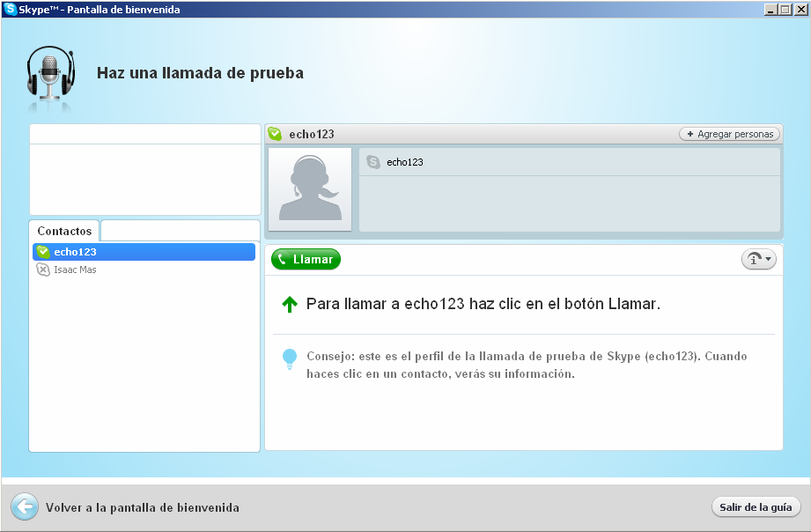Click the green status icon in echo123 header
This screenshot has height=532, width=811.
point(275,134)
